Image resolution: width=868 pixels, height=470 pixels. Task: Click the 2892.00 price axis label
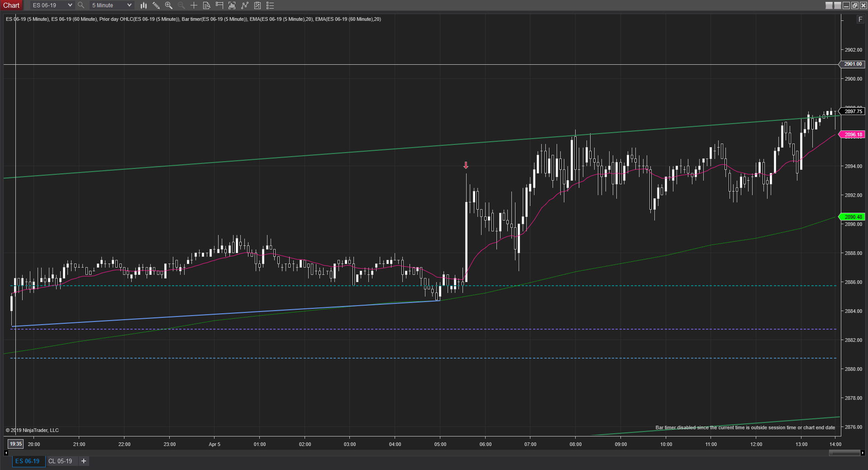854,195
